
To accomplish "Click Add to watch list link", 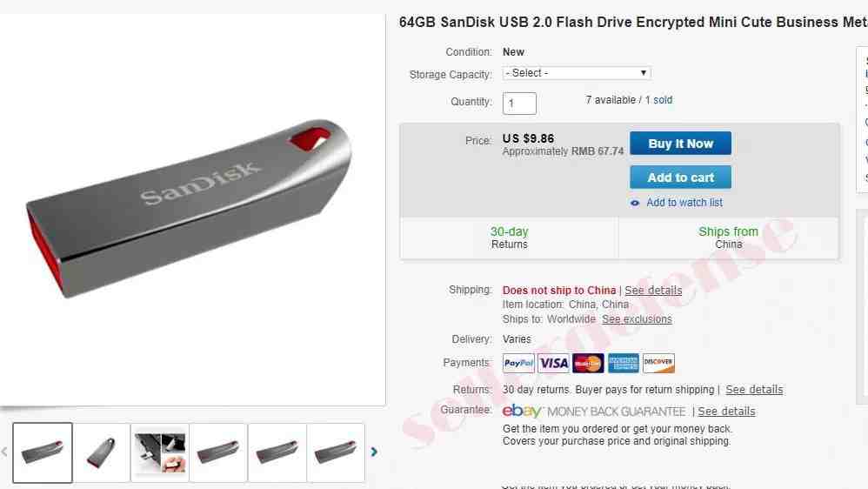I will tap(684, 203).
